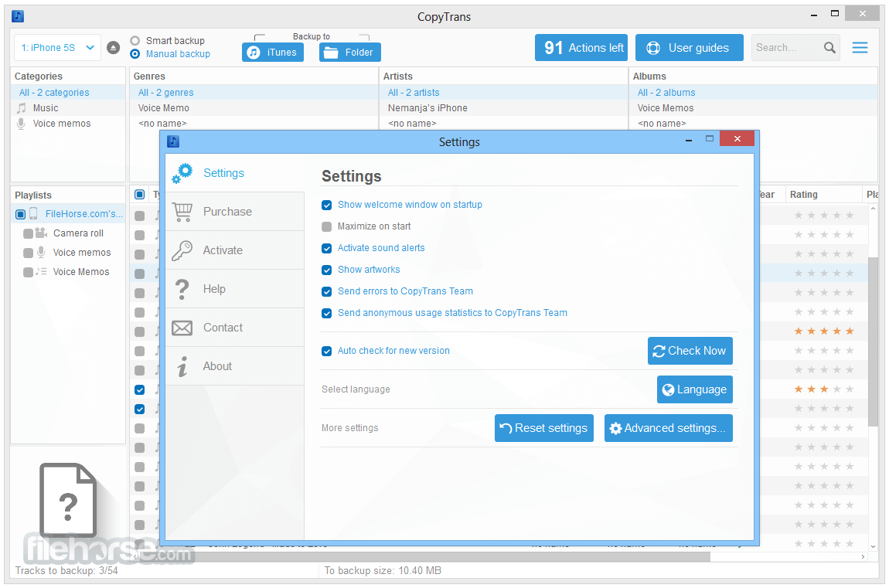Select 'All - 2 artists' row

[x=503, y=93]
